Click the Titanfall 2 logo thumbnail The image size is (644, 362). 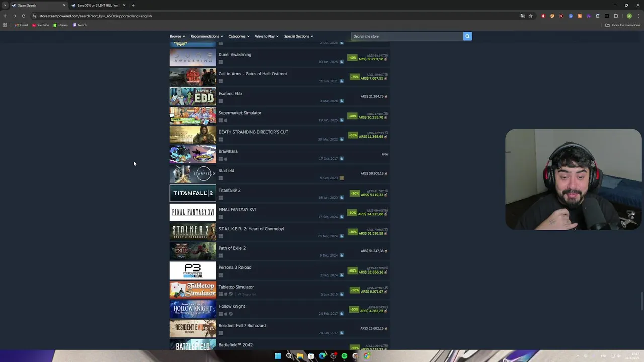point(193,194)
